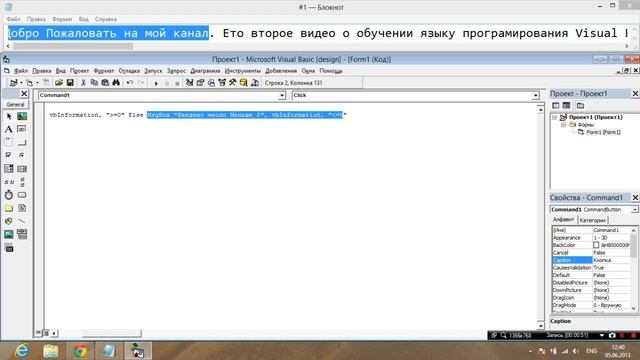Start the program with the Run arrow
The image size is (640, 360).
click(156, 83)
